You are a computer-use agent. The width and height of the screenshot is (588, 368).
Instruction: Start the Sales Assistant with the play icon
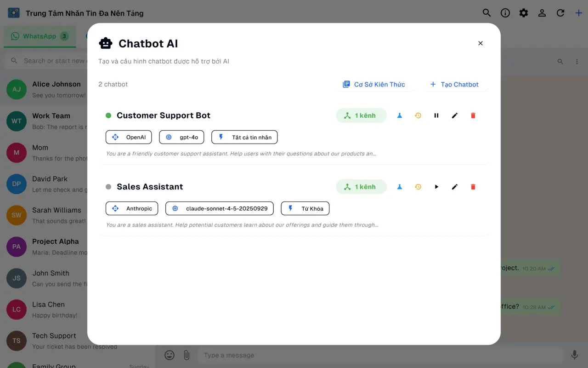(436, 187)
